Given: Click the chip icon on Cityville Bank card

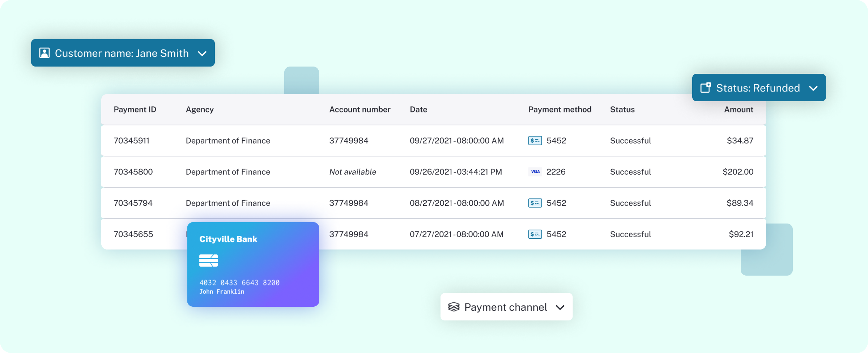Looking at the screenshot, I should (208, 260).
